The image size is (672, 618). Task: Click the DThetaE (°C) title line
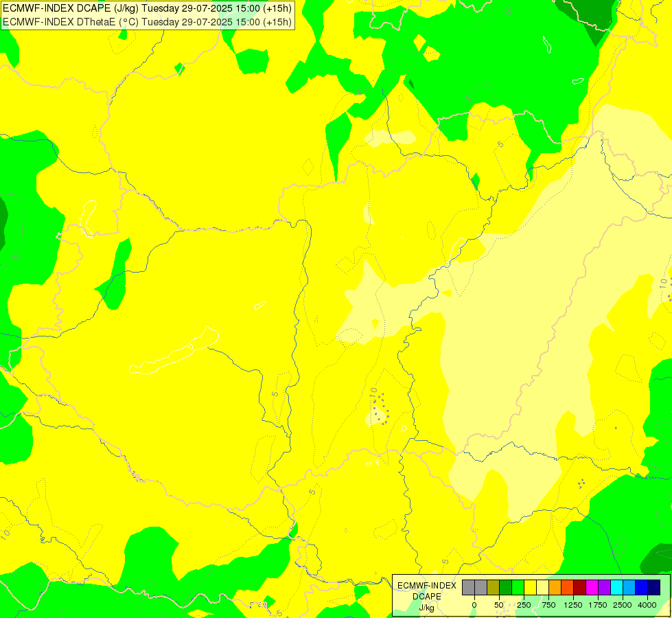pyautogui.click(x=148, y=22)
